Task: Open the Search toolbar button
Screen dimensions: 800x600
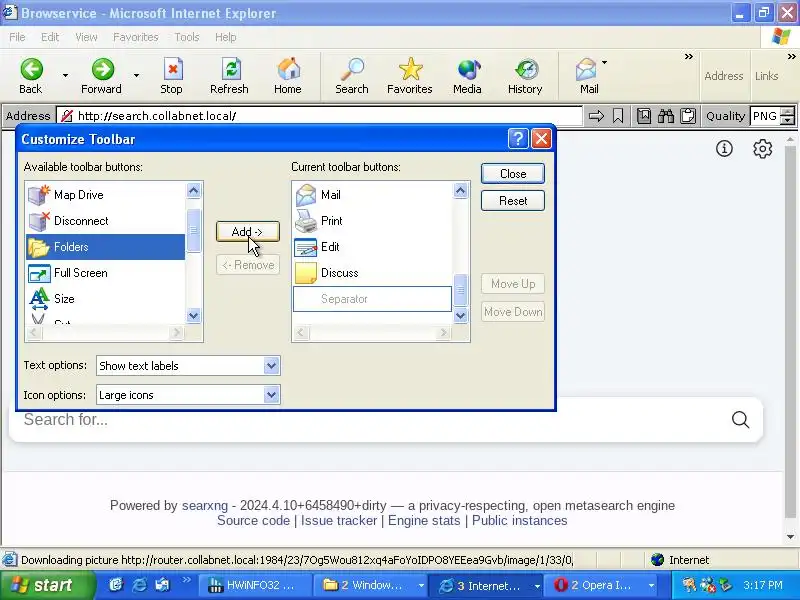Action: tap(352, 76)
